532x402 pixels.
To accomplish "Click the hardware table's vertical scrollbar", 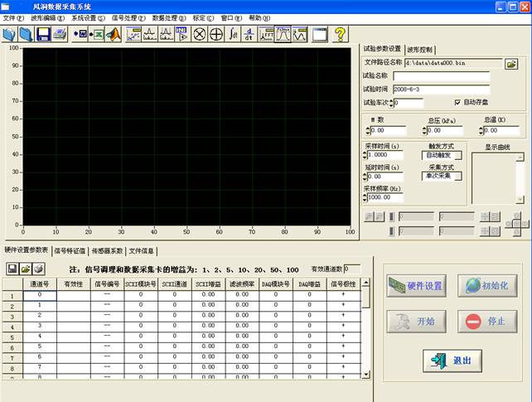I will (366, 332).
